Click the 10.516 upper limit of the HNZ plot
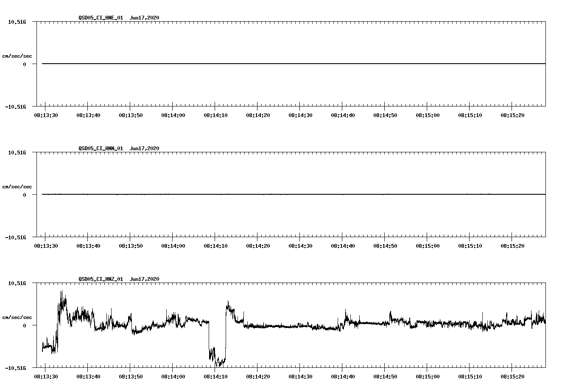Viewport: 576px width, 392px height. click(x=17, y=283)
